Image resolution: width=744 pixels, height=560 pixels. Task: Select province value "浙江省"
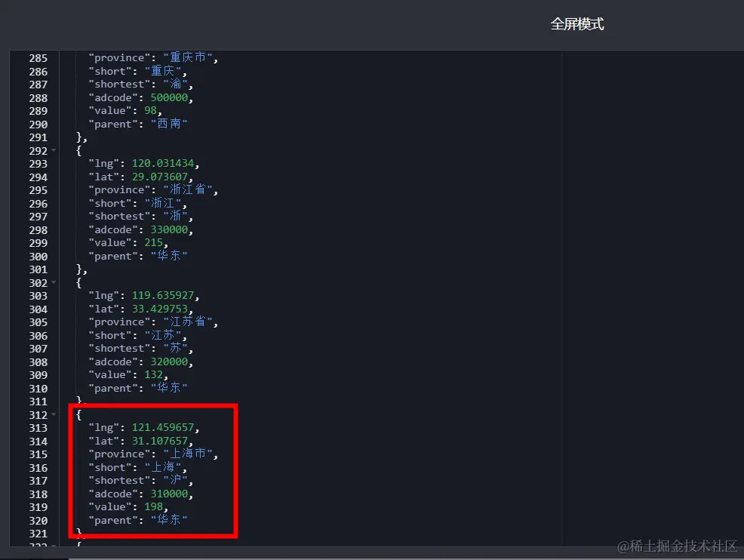point(188,189)
